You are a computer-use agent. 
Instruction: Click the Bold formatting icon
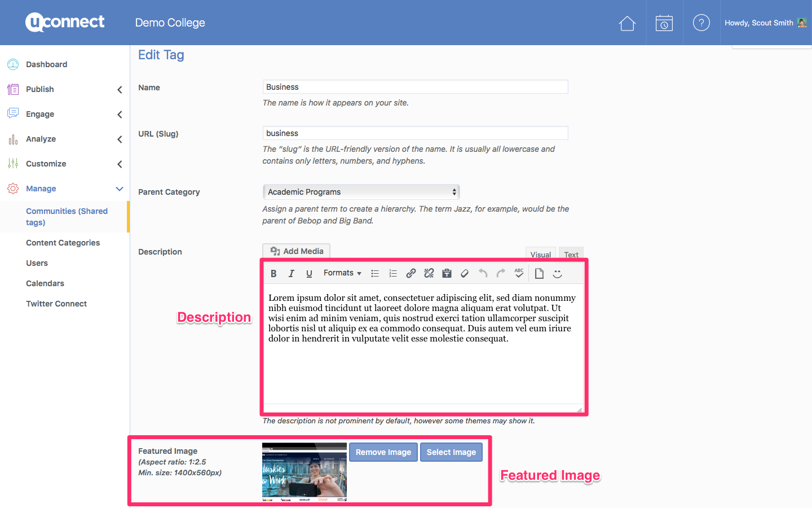(273, 274)
